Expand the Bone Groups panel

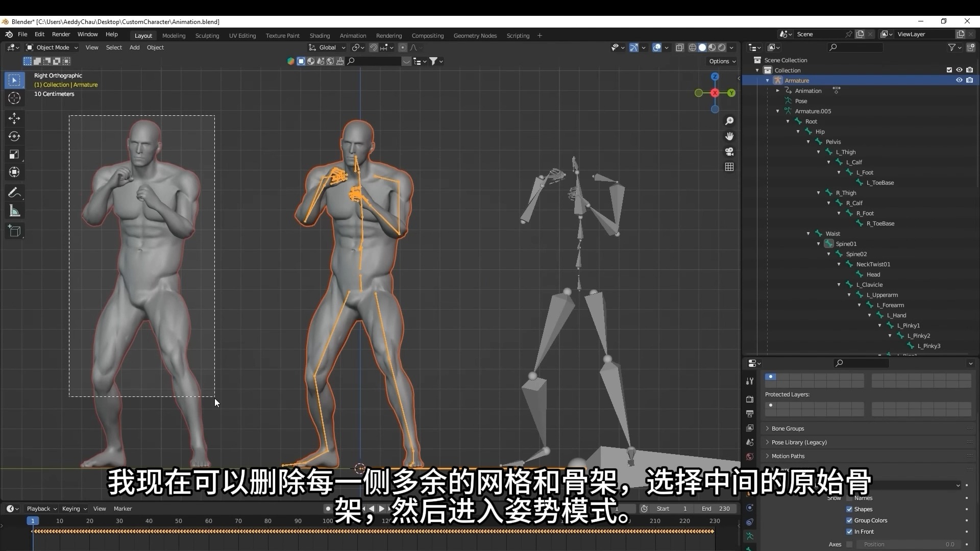click(788, 429)
